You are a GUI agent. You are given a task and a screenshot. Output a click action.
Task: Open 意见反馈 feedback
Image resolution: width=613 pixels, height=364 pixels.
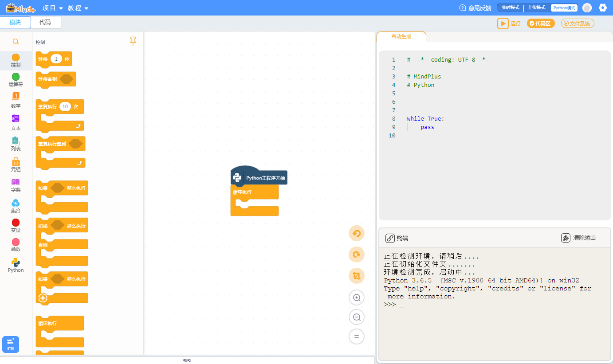[x=475, y=8]
